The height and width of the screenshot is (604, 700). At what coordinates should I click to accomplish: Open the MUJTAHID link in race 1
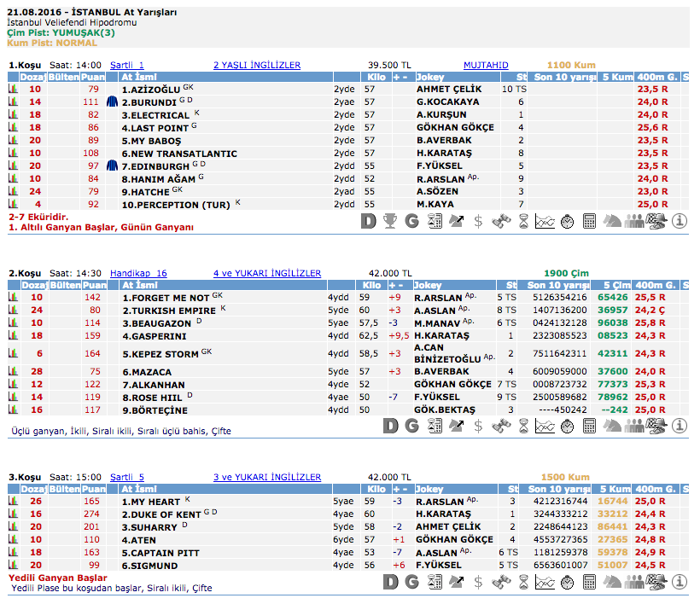(486, 65)
